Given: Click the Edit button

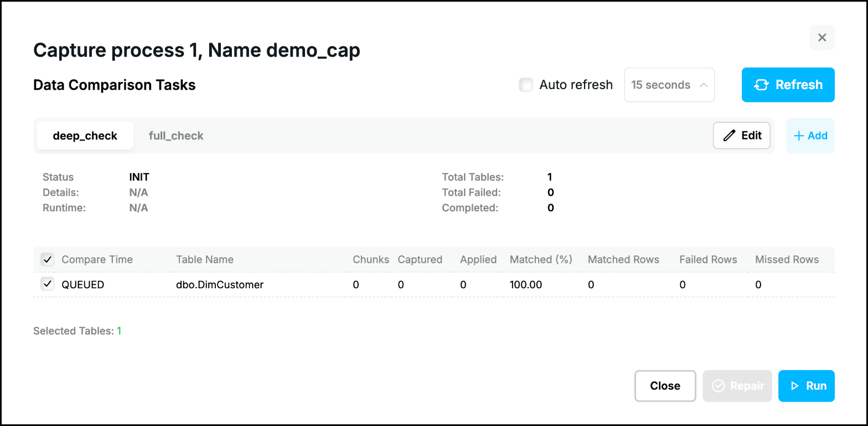Looking at the screenshot, I should pos(742,136).
